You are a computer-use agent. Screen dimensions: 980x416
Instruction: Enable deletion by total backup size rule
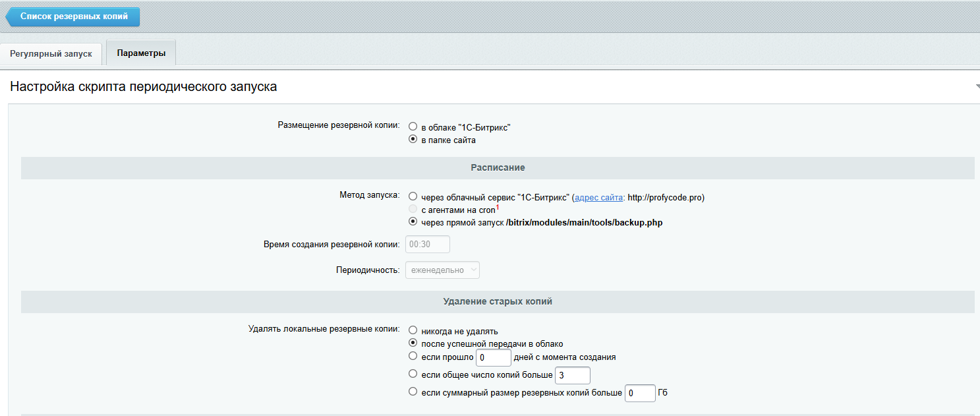pyautogui.click(x=413, y=392)
